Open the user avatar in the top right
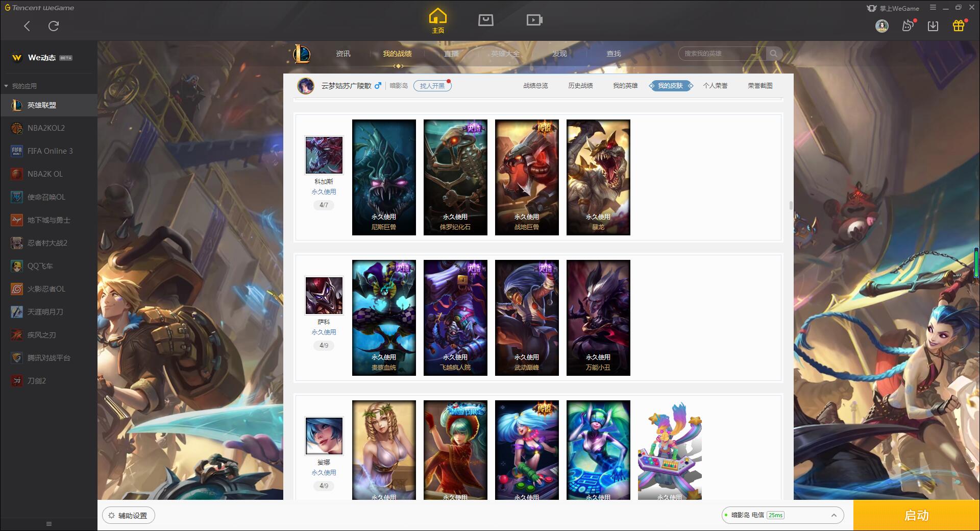Viewport: 980px width, 531px height. (x=881, y=26)
